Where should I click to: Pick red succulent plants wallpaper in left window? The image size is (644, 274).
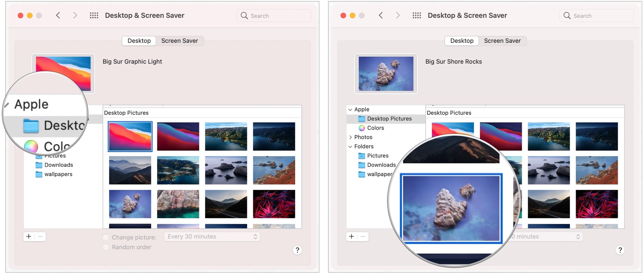(x=274, y=204)
